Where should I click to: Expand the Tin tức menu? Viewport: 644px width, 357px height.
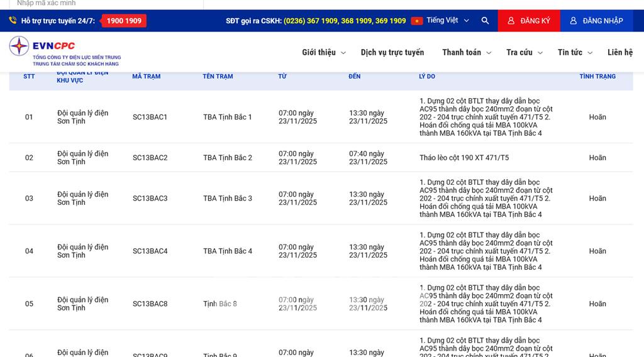[x=575, y=52]
